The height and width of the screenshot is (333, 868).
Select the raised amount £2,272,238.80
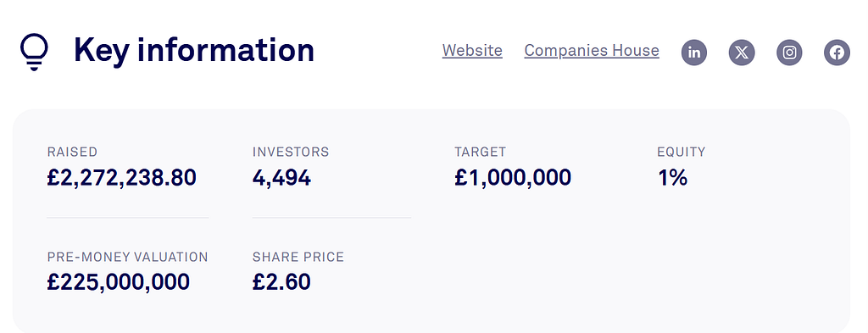pos(122,178)
